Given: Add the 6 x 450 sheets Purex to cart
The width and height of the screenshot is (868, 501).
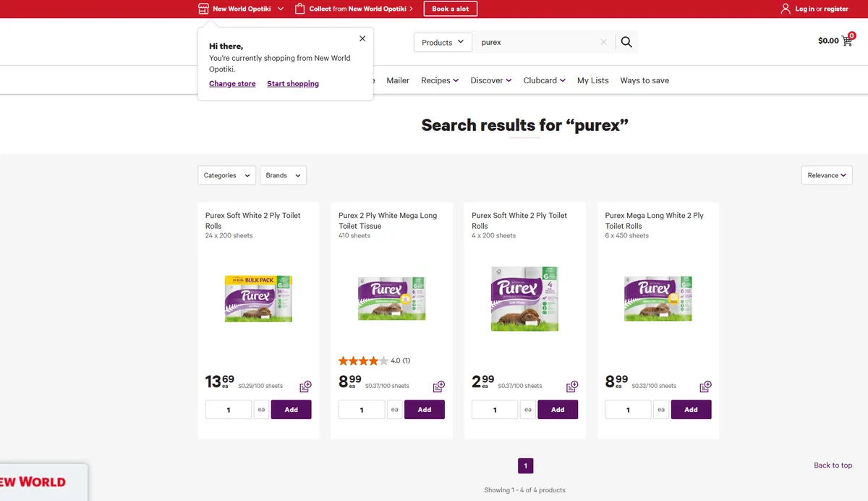Looking at the screenshot, I should [x=692, y=410].
